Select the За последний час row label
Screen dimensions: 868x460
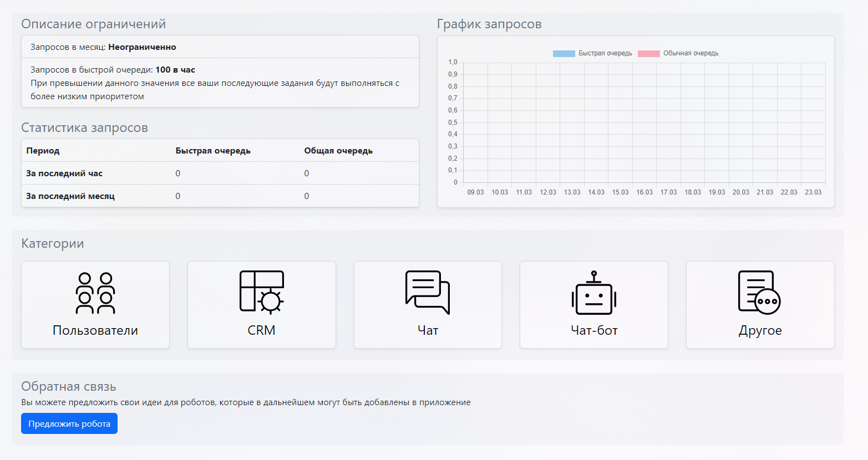point(64,173)
